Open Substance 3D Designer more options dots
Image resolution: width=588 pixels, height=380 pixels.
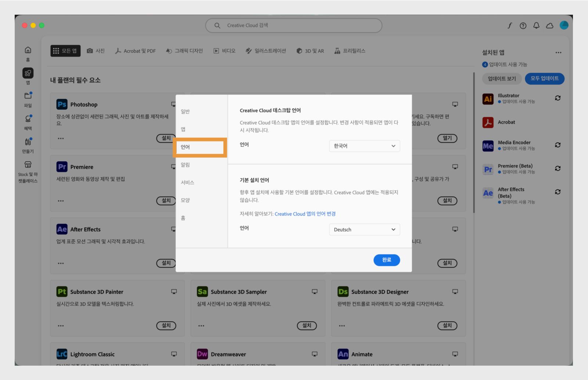tap(342, 326)
